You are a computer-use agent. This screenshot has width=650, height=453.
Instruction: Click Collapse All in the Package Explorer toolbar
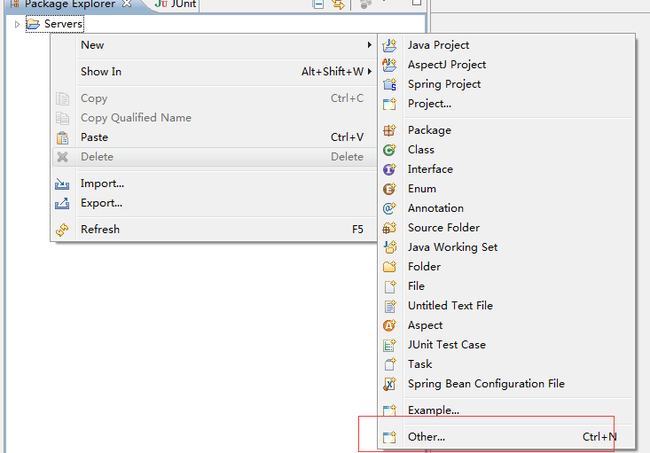pos(318,4)
